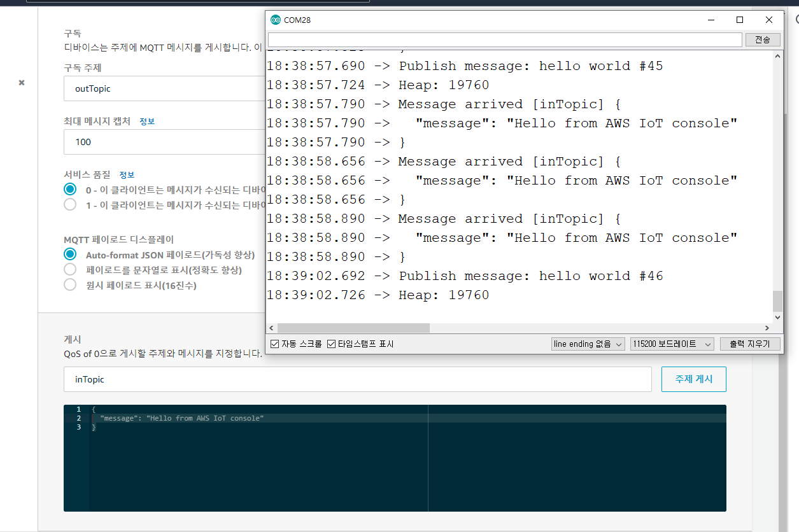This screenshot has height=532, width=799.
Task: Click scroll-down arrow of serial monitor scrollbar
Action: click(x=777, y=316)
